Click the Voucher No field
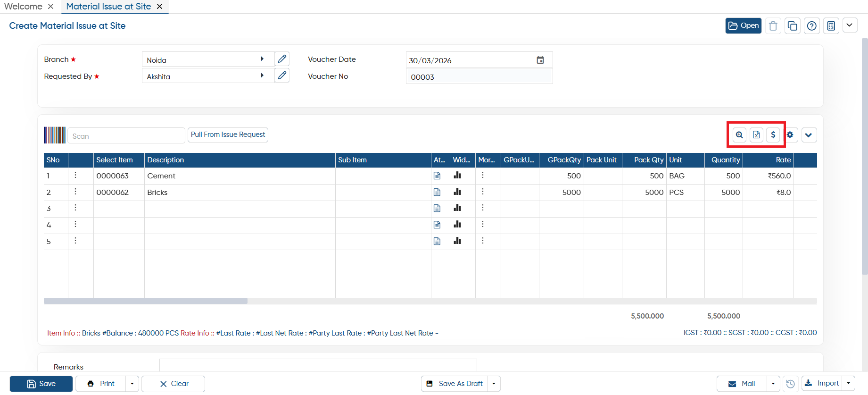 [x=479, y=76]
